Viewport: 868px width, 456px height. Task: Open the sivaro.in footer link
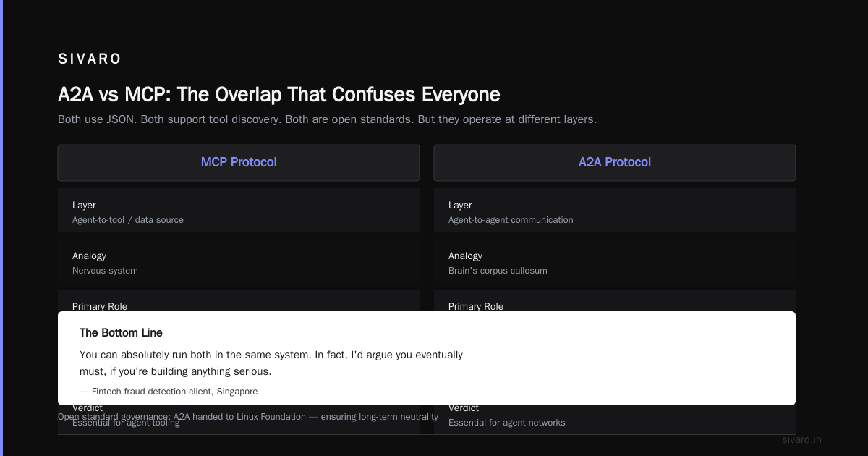pyautogui.click(x=801, y=439)
